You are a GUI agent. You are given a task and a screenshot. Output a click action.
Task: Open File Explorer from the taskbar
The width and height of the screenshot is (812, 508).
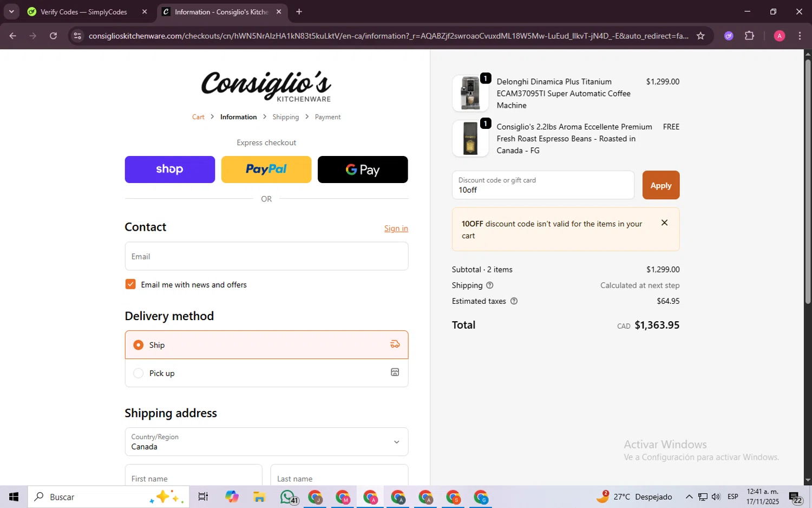[259, 497]
